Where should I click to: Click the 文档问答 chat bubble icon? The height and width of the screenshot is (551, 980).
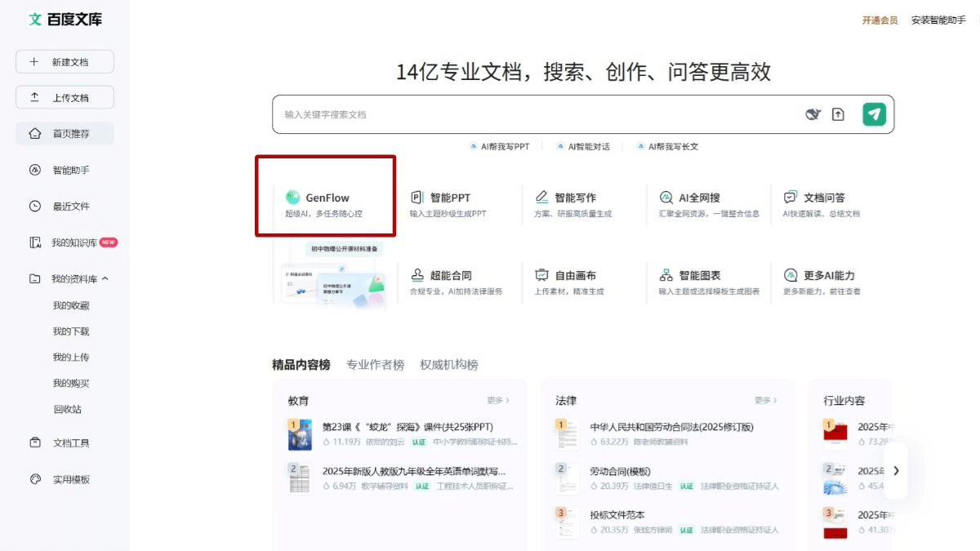(789, 195)
